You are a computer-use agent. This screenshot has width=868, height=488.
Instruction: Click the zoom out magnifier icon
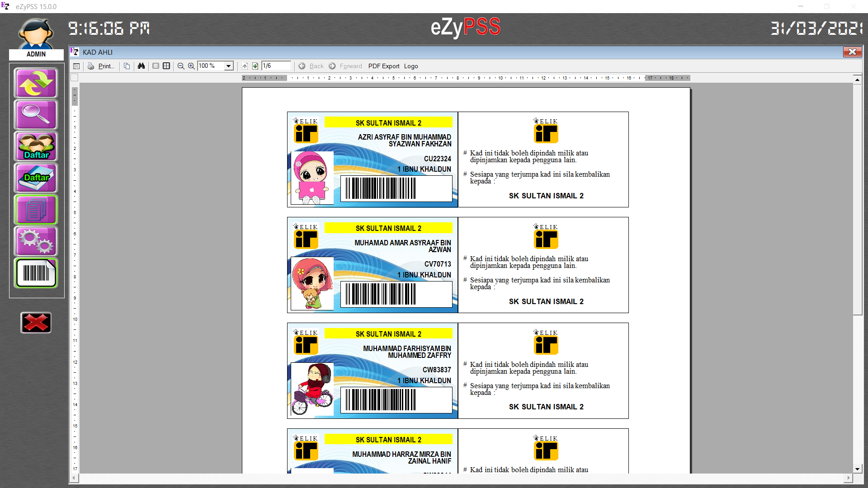[181, 66]
